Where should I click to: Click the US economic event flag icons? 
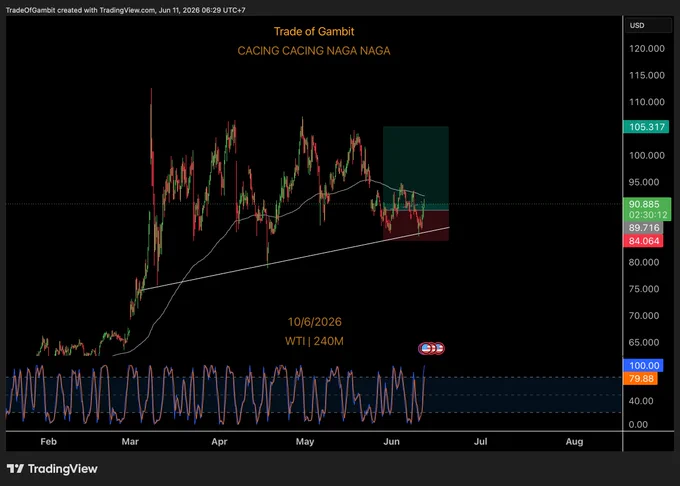coord(432,348)
